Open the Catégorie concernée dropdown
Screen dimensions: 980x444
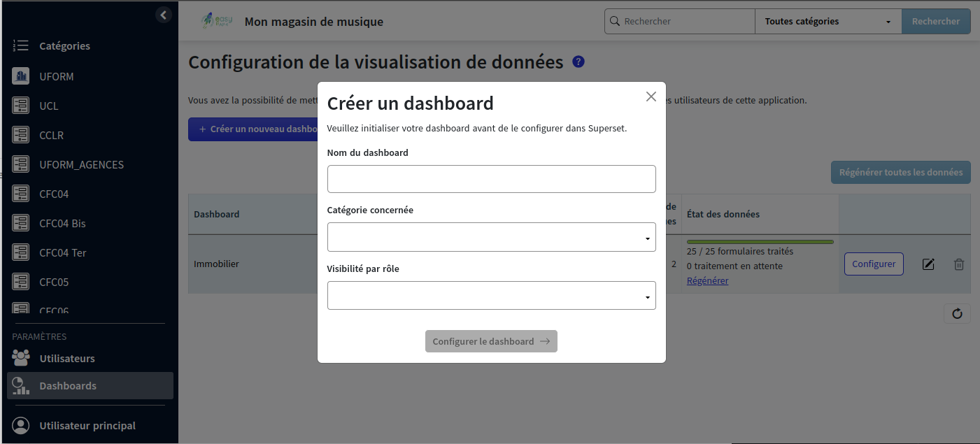tap(491, 237)
